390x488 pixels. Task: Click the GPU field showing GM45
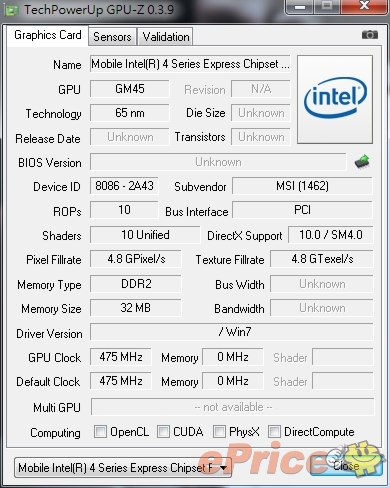pos(130,89)
